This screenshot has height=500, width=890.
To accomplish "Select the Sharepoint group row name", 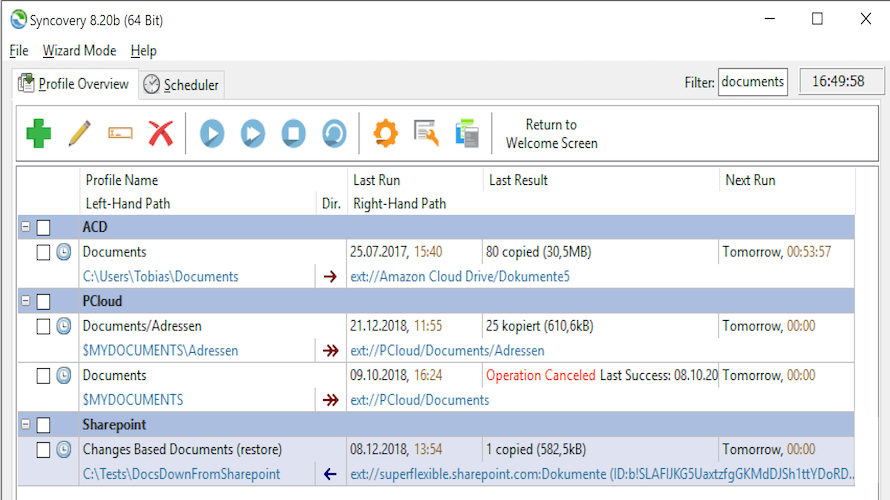I will click(114, 425).
